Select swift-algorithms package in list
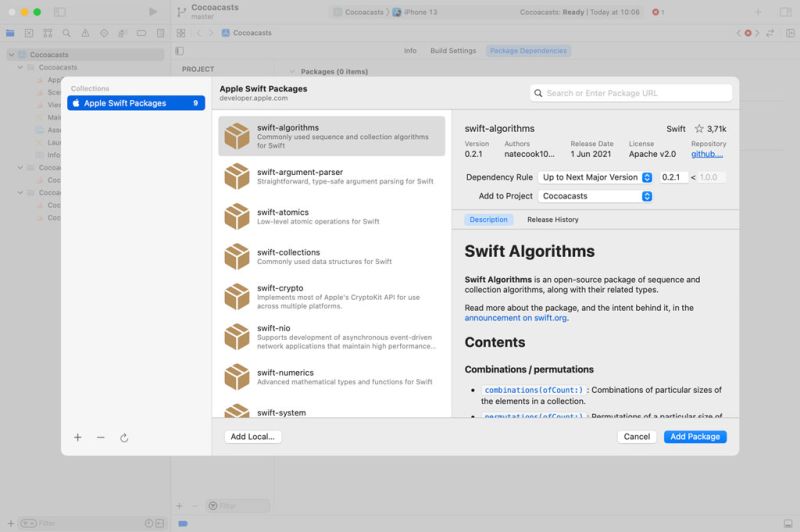This screenshot has width=800, height=532. pos(332,136)
